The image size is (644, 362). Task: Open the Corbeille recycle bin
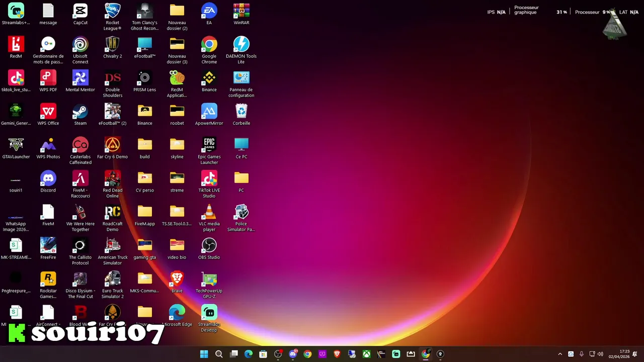[241, 115]
